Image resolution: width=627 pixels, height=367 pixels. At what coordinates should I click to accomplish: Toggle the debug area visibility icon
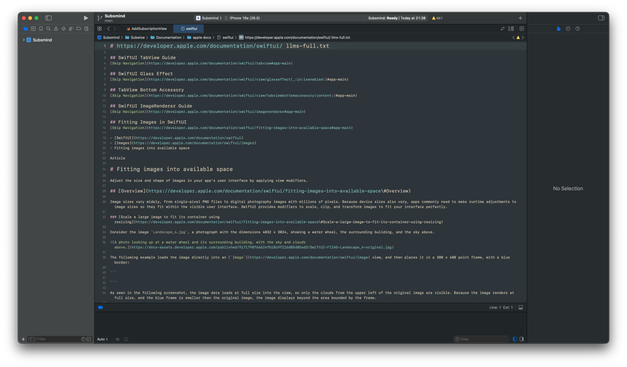click(521, 307)
